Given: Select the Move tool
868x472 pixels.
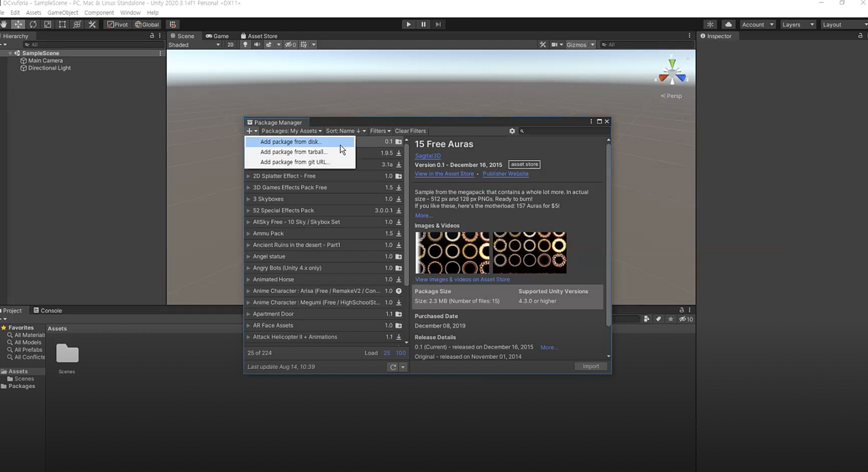Looking at the screenshot, I should coord(18,24).
